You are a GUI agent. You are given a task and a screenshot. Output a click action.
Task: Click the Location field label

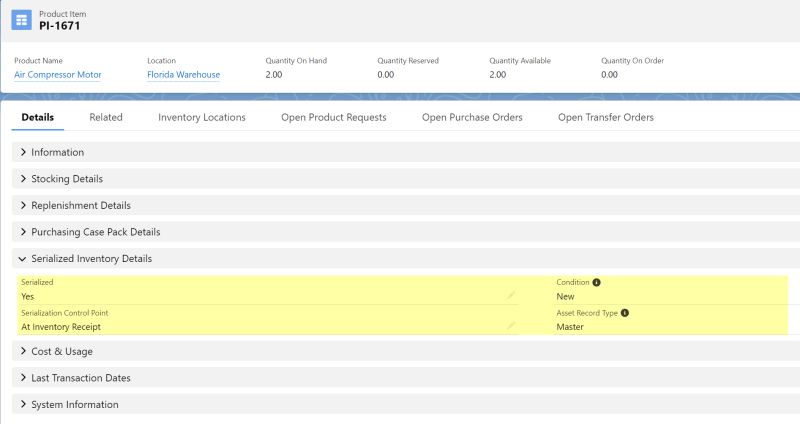(161, 61)
